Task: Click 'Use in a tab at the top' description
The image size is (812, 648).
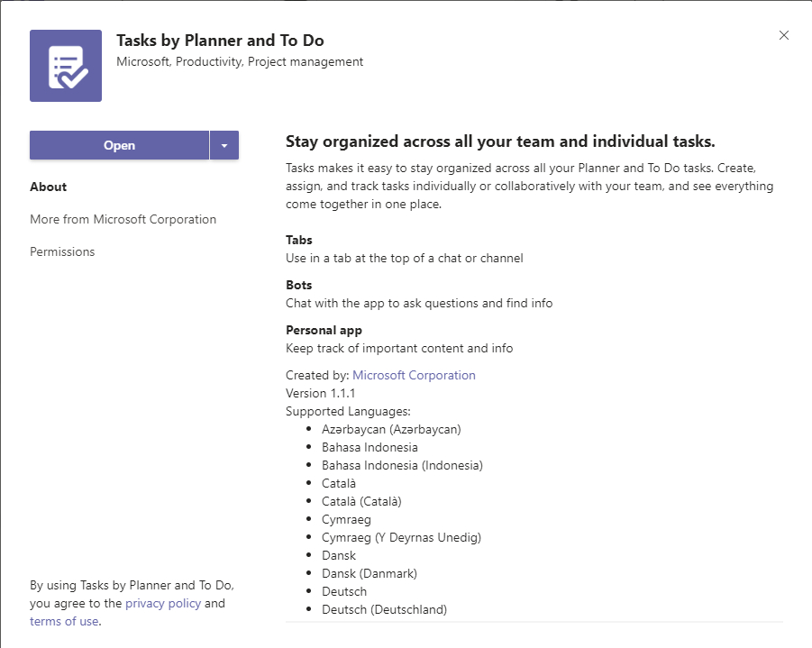Action: click(405, 258)
